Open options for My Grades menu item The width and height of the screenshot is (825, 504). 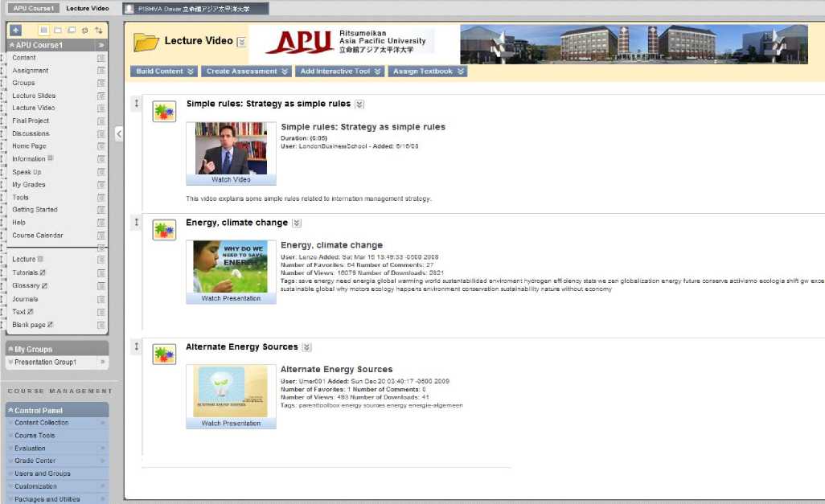(x=101, y=185)
